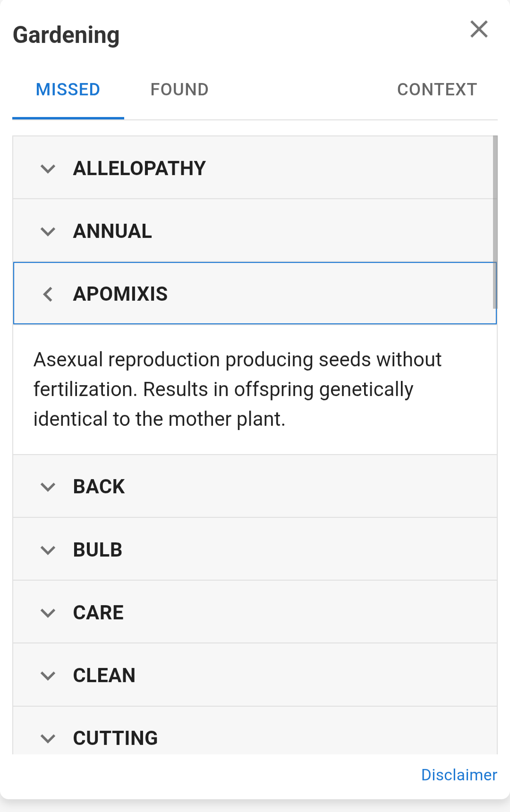
Task: Open the FOUND tab
Action: (179, 90)
